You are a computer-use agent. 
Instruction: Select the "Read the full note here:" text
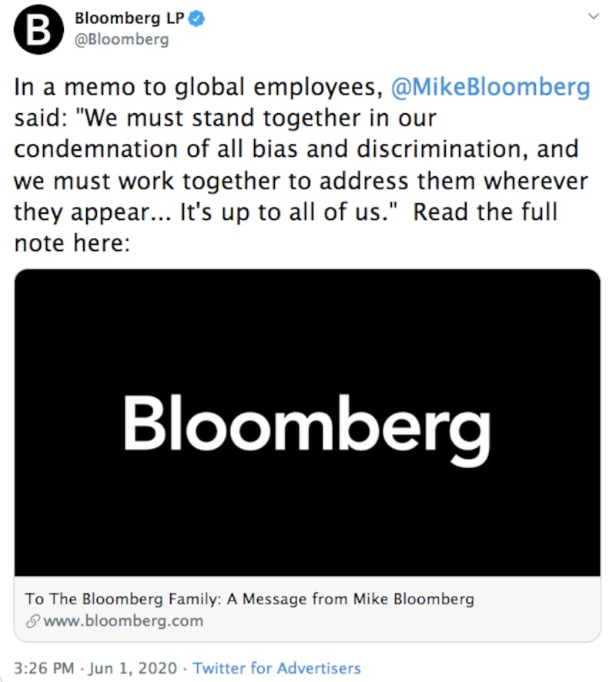pos(286,228)
